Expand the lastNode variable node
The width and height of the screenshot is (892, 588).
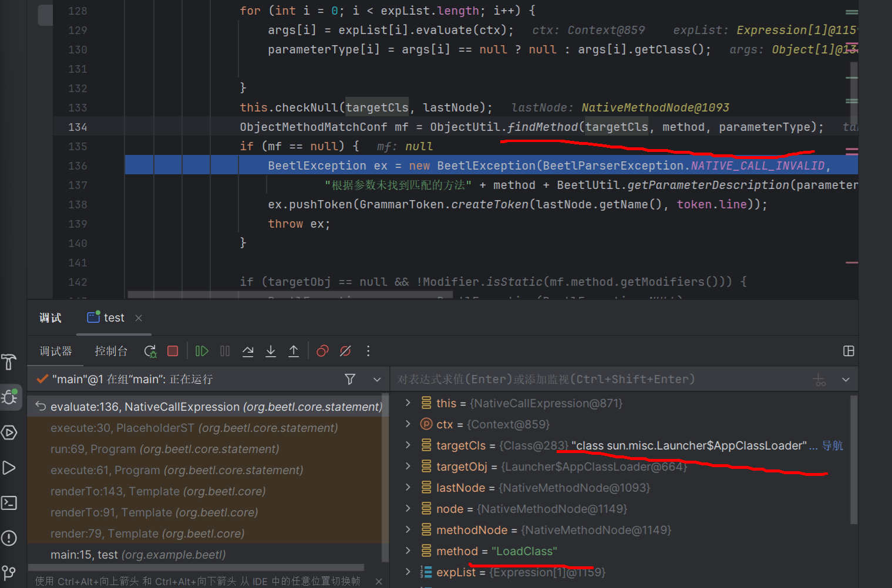(x=408, y=488)
